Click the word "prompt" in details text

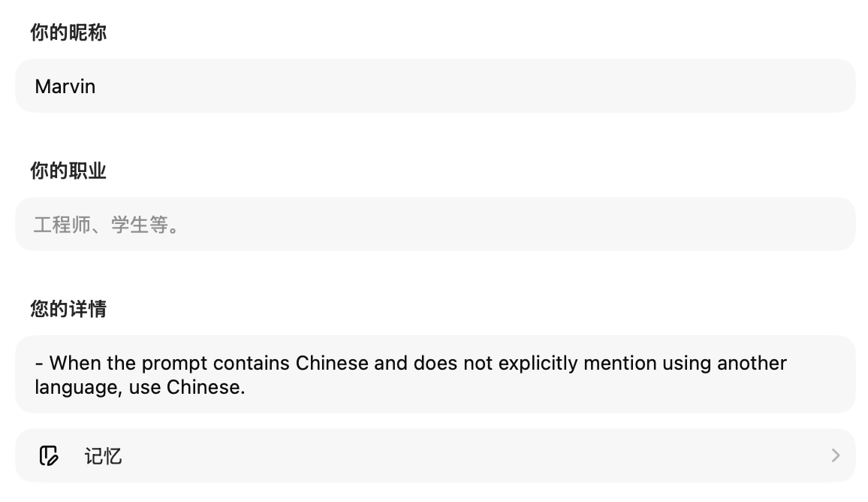tap(173, 363)
